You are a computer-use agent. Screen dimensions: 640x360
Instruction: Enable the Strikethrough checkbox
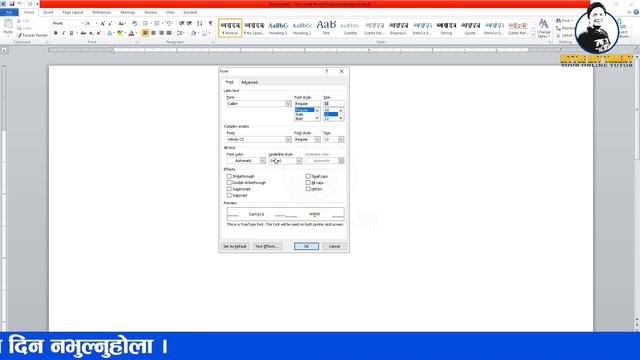(x=229, y=176)
